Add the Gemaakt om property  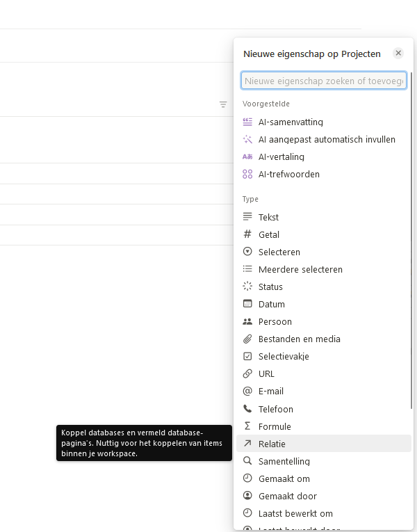(x=324, y=478)
